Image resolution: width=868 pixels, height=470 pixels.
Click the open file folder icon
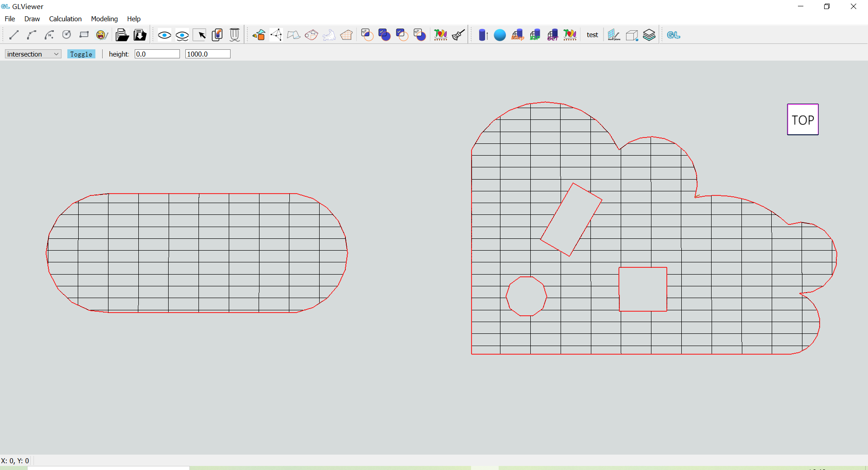pyautogui.click(x=122, y=35)
